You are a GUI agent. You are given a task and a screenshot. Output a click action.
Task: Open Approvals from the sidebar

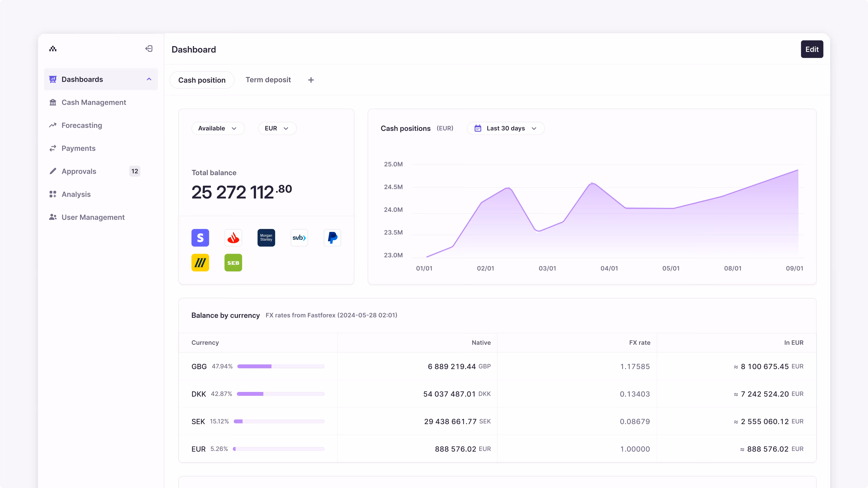tap(79, 171)
